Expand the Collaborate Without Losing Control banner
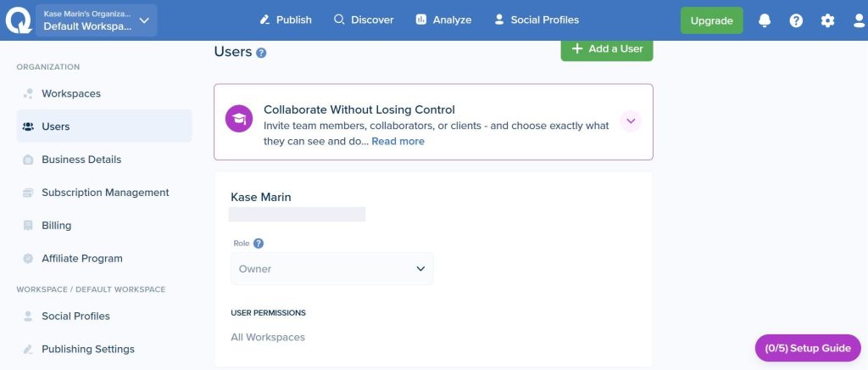Screen dimensions: 868x370 (631, 121)
